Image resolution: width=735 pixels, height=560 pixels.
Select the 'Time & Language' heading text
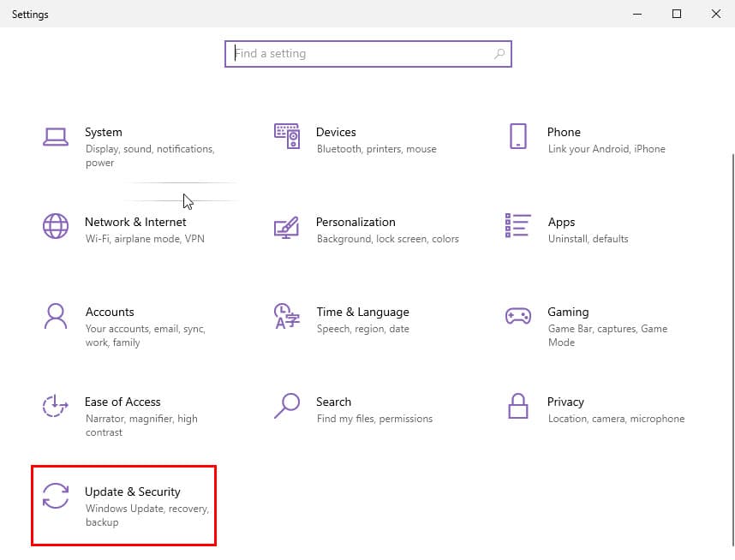(x=363, y=312)
